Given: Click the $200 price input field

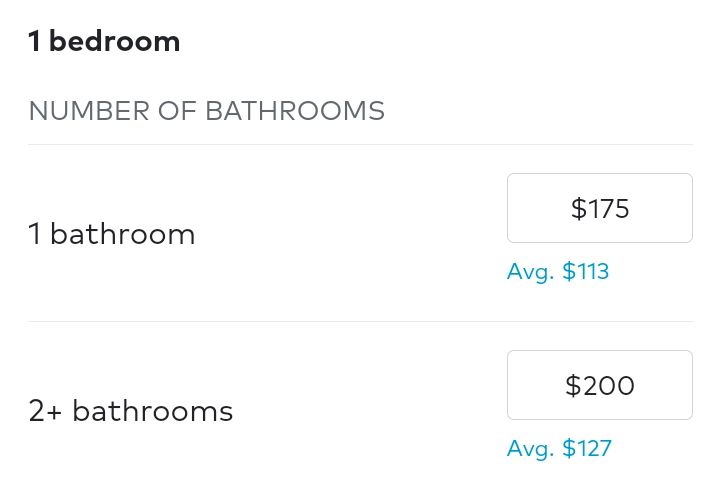Looking at the screenshot, I should point(599,385).
